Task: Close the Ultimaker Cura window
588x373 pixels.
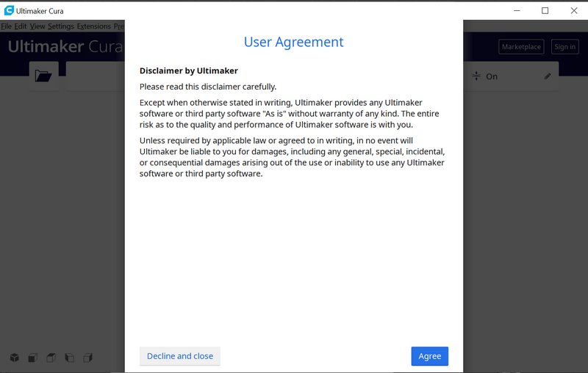Action: click(574, 10)
